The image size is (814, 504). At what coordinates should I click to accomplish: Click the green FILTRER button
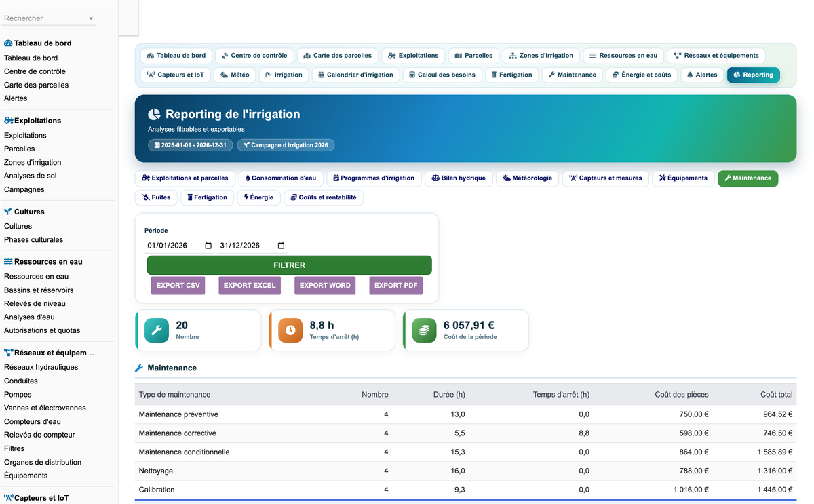(x=290, y=265)
